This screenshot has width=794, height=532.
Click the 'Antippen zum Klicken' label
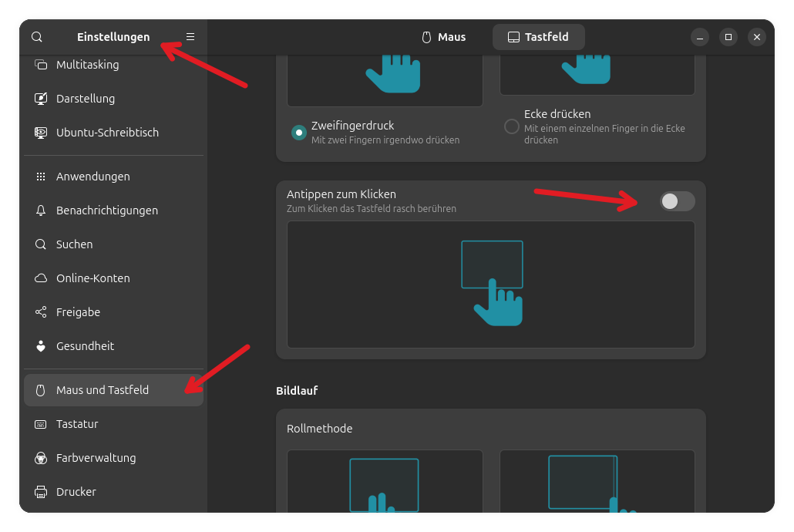click(341, 194)
